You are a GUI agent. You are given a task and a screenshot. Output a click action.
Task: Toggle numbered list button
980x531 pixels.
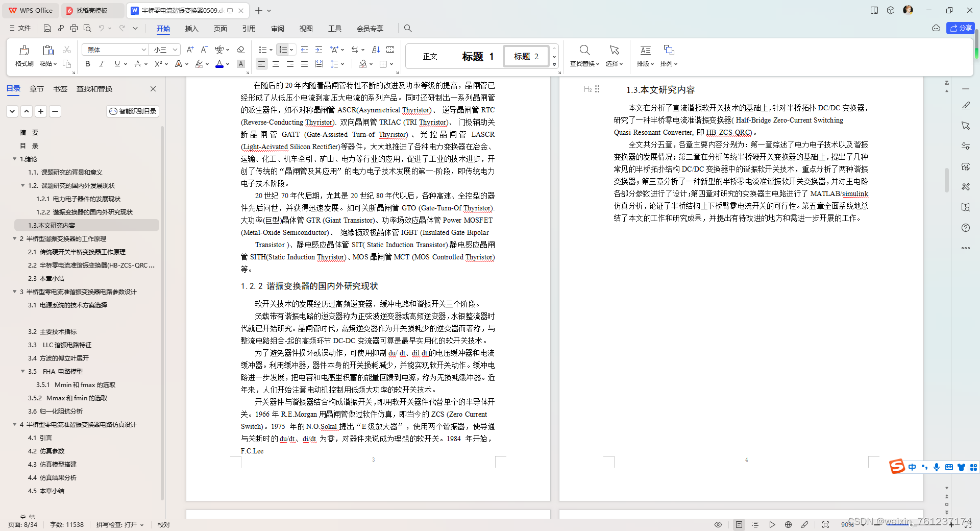(x=283, y=50)
